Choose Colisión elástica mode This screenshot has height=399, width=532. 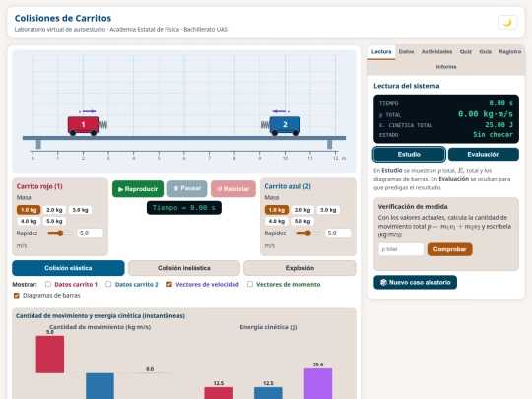[68, 268]
